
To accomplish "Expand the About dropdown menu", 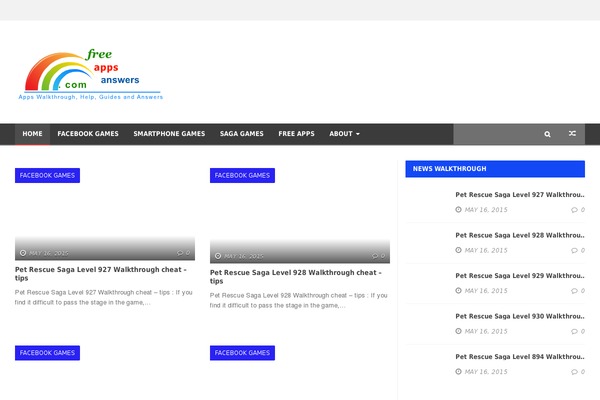I will click(x=344, y=134).
